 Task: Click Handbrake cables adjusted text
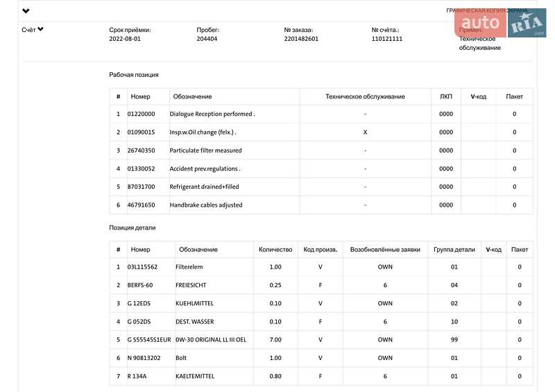coord(206,205)
